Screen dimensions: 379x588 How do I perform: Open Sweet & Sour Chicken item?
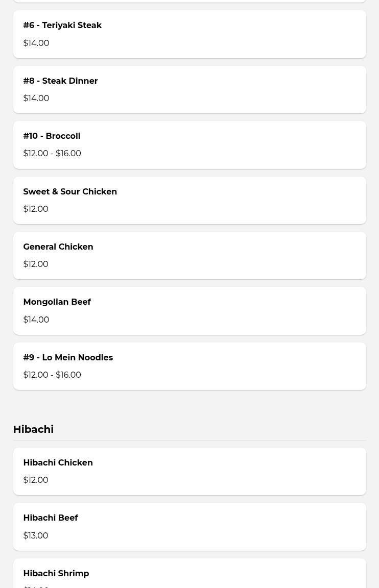pos(70,191)
